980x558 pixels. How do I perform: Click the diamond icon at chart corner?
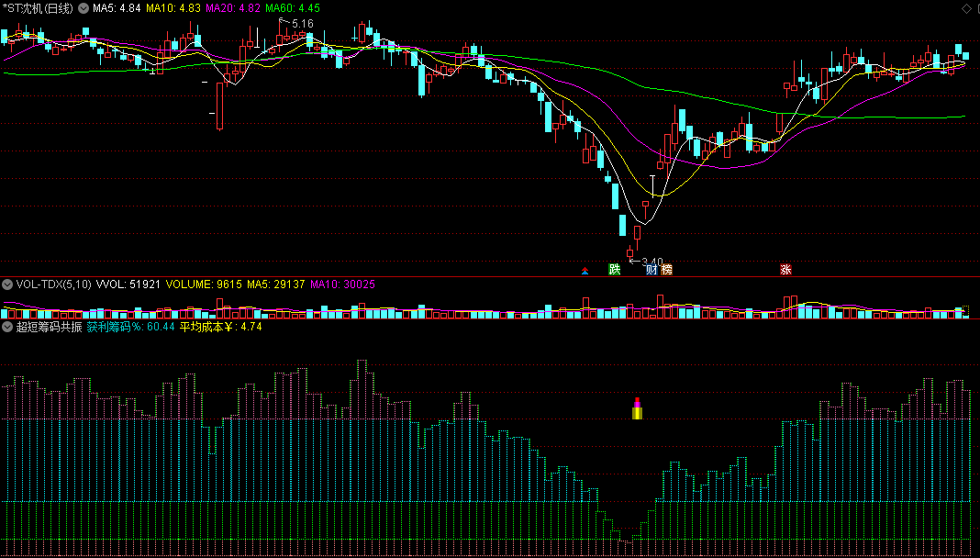point(966,8)
